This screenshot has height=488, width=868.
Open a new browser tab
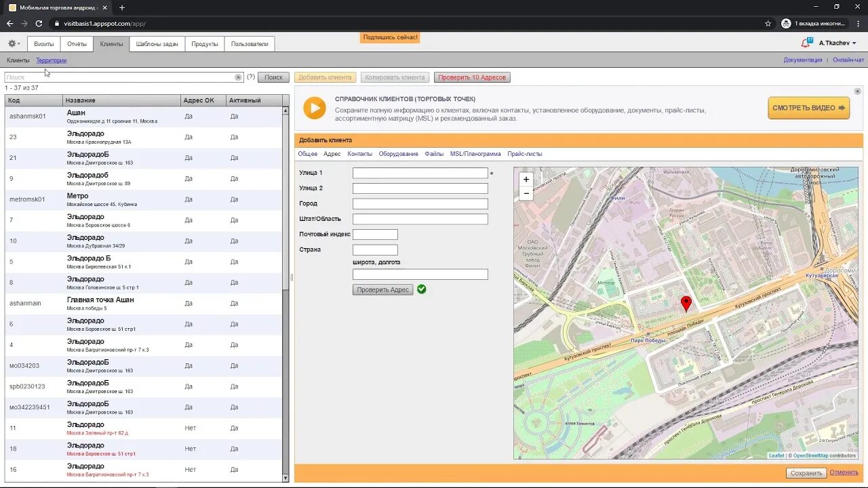(x=122, y=7)
